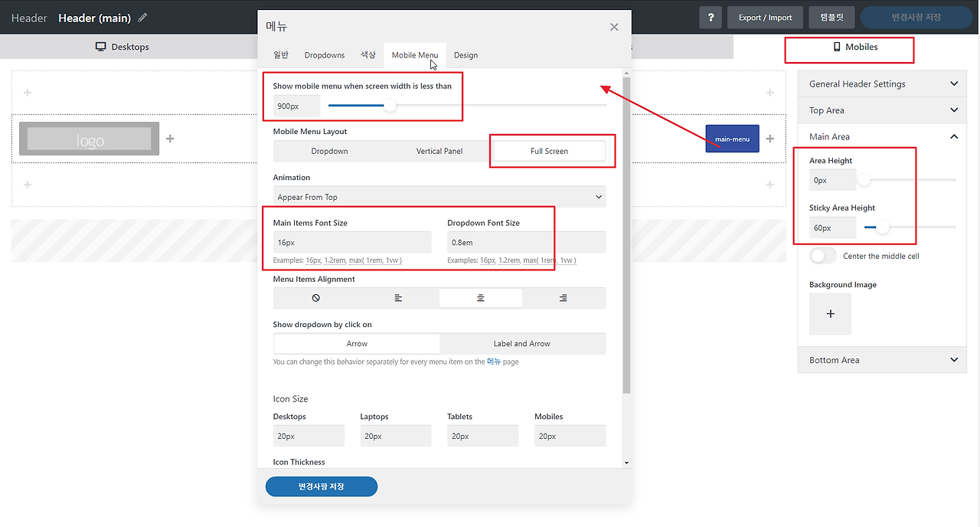This screenshot has height=527, width=980.
Task: Switch to the Mobile Menu tab
Action: pyautogui.click(x=415, y=55)
